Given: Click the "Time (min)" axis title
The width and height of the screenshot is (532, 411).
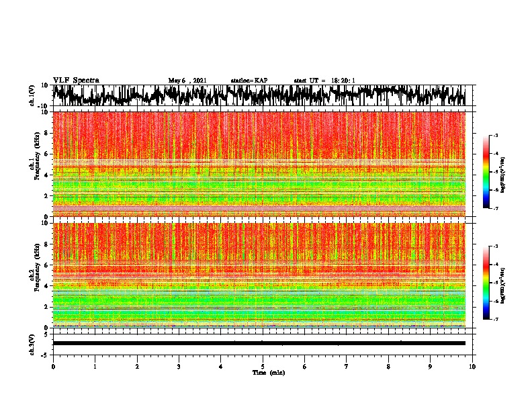Looking at the screenshot, I should click(269, 373).
